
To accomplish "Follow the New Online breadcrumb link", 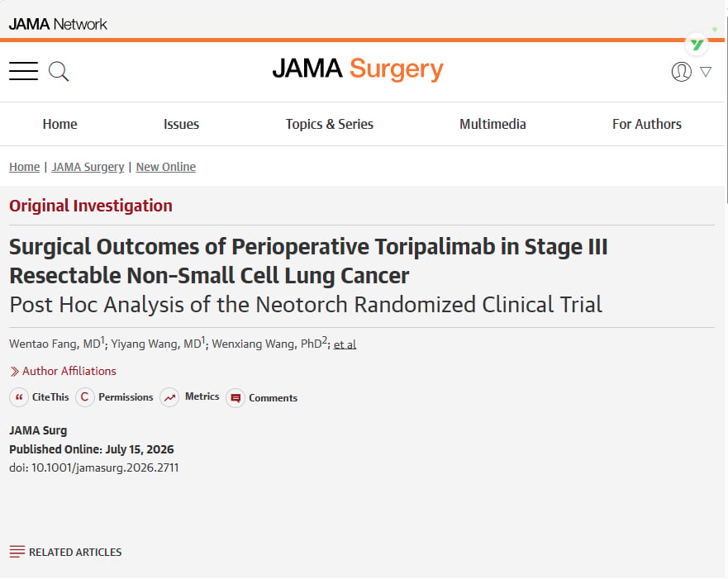I will (166, 167).
